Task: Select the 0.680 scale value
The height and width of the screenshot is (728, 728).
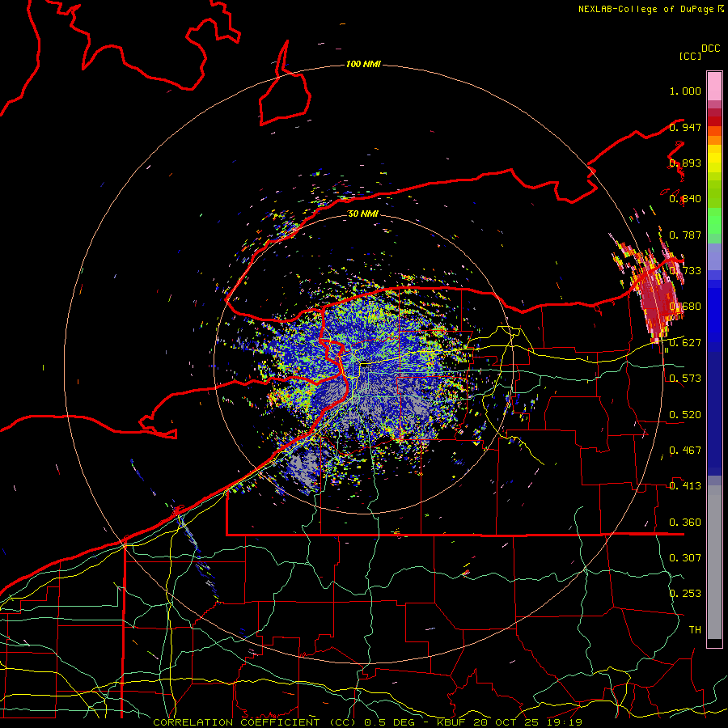Action: tap(685, 307)
